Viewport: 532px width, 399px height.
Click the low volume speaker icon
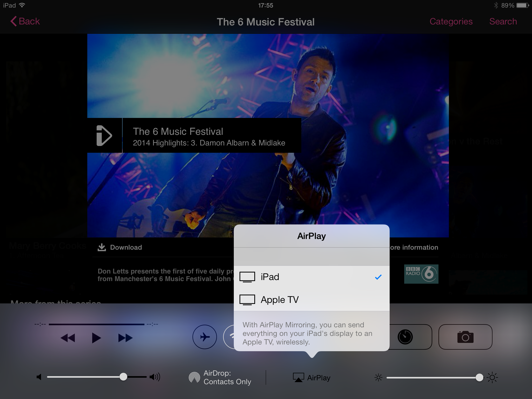coord(39,377)
